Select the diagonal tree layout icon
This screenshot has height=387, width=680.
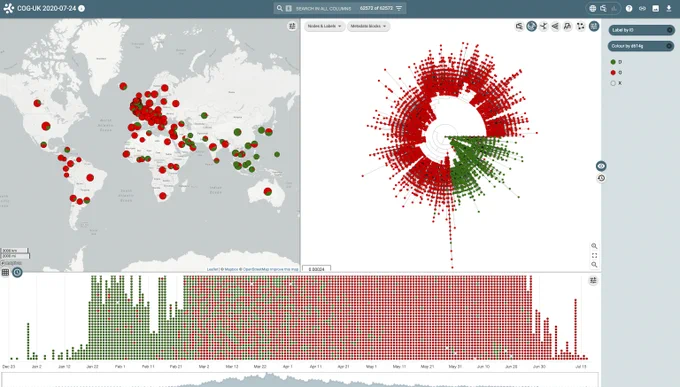coord(555,26)
